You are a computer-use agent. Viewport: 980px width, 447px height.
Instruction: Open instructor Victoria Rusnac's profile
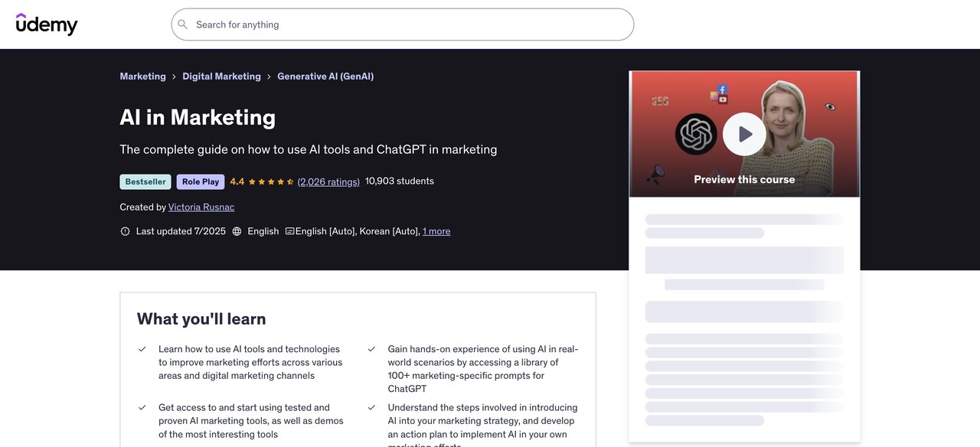(201, 207)
